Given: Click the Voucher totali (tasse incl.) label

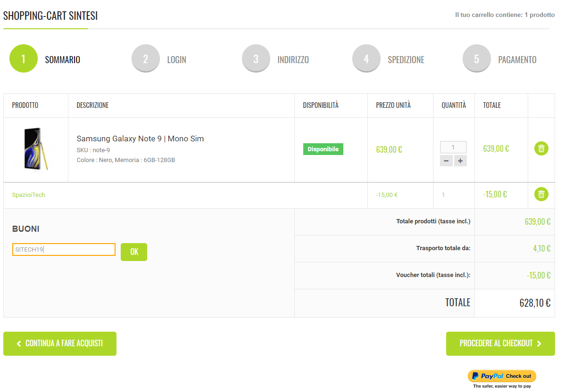Looking at the screenshot, I should tap(433, 275).
